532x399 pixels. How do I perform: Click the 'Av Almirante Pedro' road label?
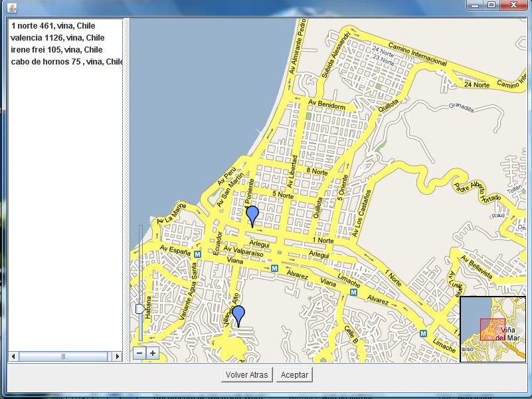(297, 47)
